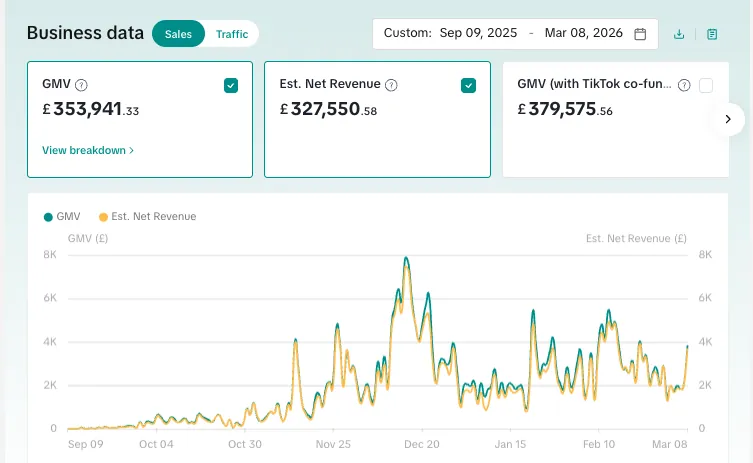Show Est. Net Revenue help icon
Image resolution: width=753 pixels, height=463 pixels.
391,85
